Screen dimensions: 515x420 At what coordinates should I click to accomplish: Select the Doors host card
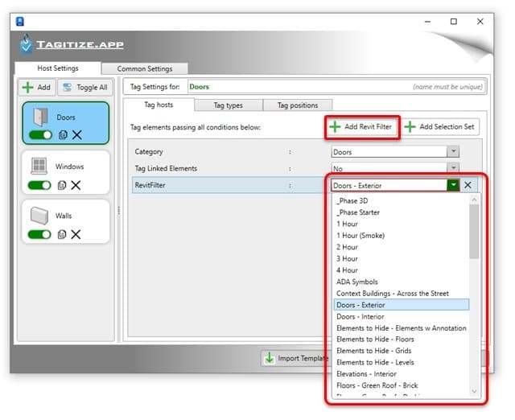click(x=66, y=123)
